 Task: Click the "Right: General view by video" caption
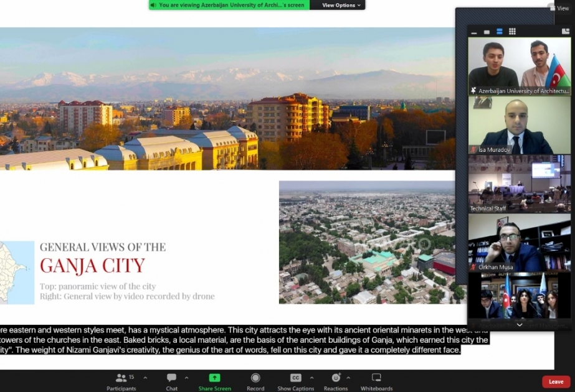pos(127,296)
